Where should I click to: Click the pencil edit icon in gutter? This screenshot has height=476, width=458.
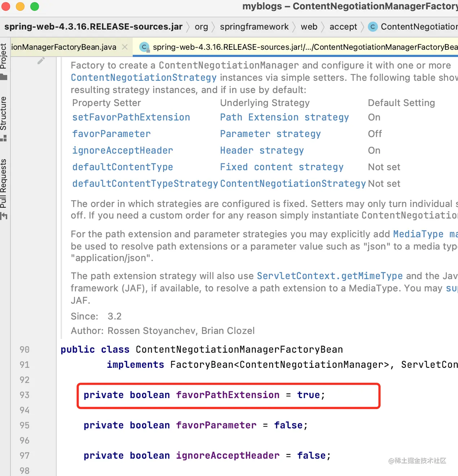(x=41, y=61)
